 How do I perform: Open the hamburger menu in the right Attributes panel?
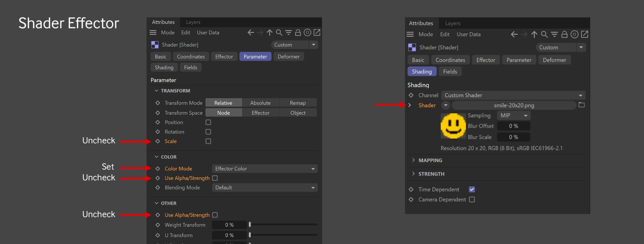point(410,34)
